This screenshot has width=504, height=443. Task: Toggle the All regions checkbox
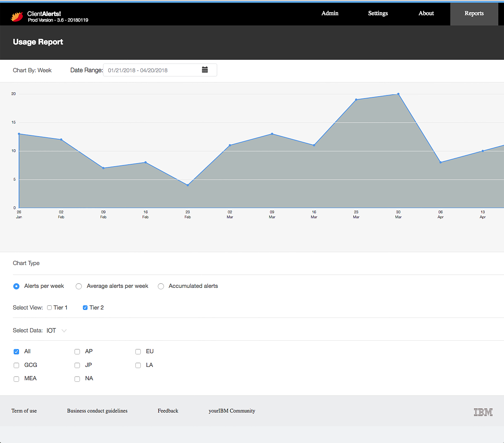[x=16, y=352]
